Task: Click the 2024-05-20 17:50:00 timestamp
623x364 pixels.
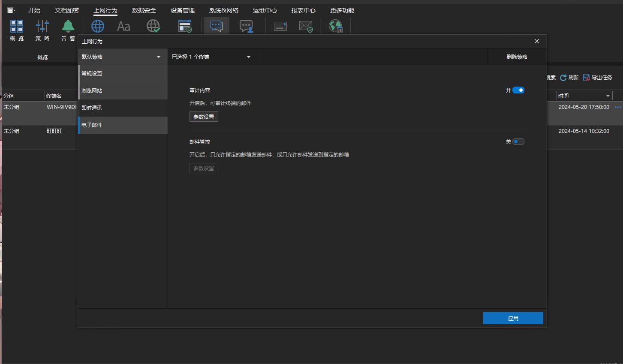Action: pos(584,107)
